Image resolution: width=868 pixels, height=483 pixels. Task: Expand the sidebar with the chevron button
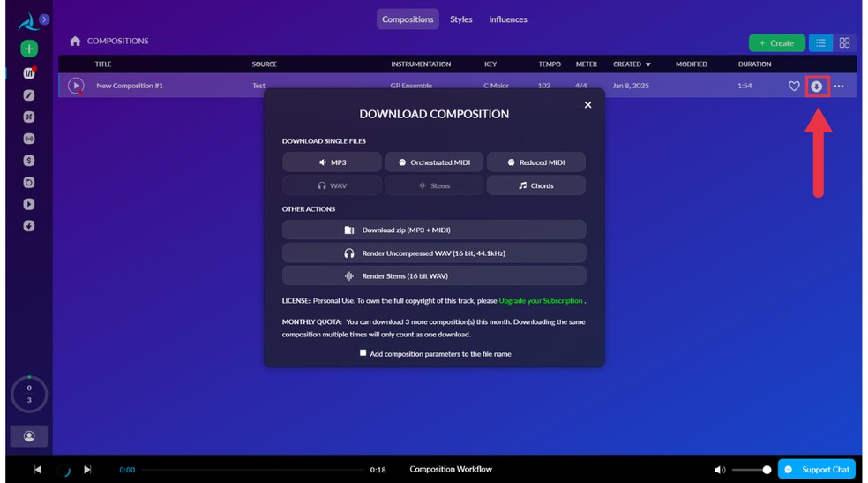pos(44,19)
